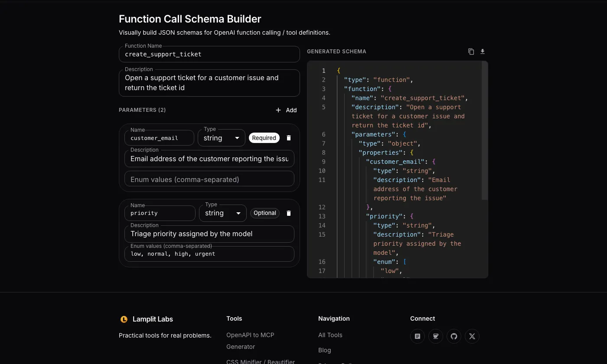Open the Type dropdown for customer_email
Image resolution: width=607 pixels, height=364 pixels.
coord(222,138)
